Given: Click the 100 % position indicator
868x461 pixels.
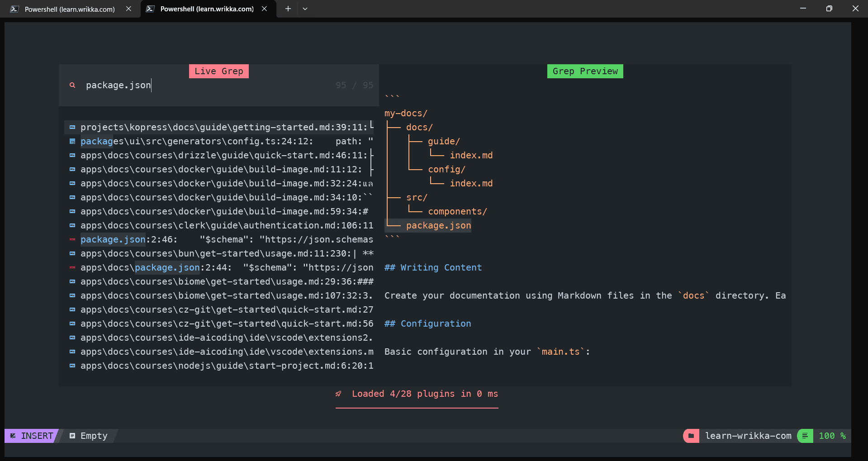Looking at the screenshot, I should coord(832,436).
